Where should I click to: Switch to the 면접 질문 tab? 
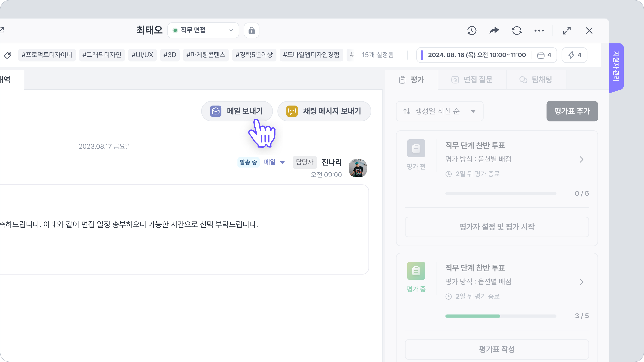click(472, 80)
